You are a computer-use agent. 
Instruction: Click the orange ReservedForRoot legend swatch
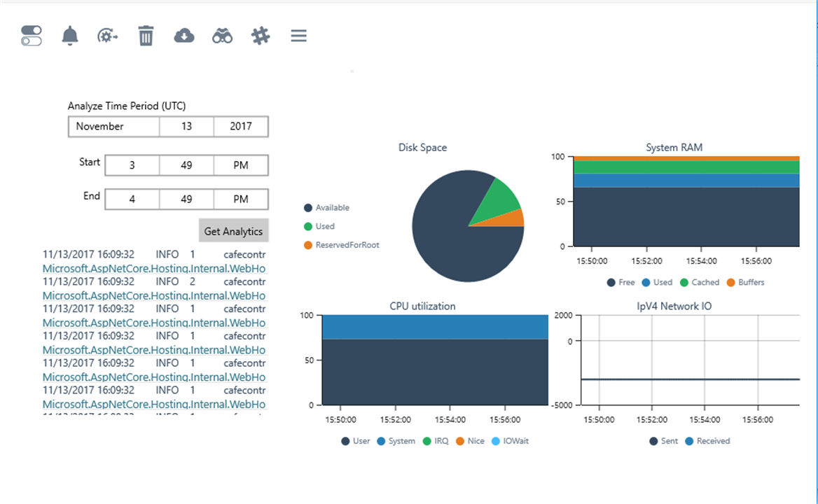tap(307, 245)
